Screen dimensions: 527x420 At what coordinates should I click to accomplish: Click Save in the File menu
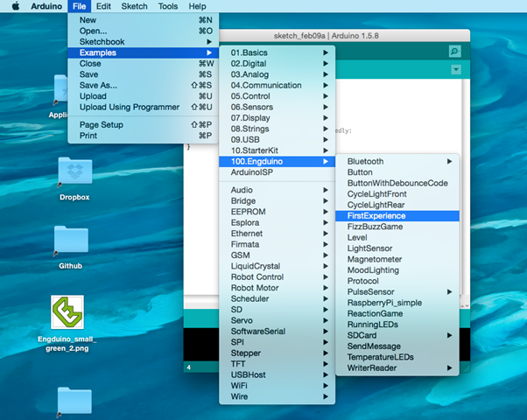pos(144,74)
